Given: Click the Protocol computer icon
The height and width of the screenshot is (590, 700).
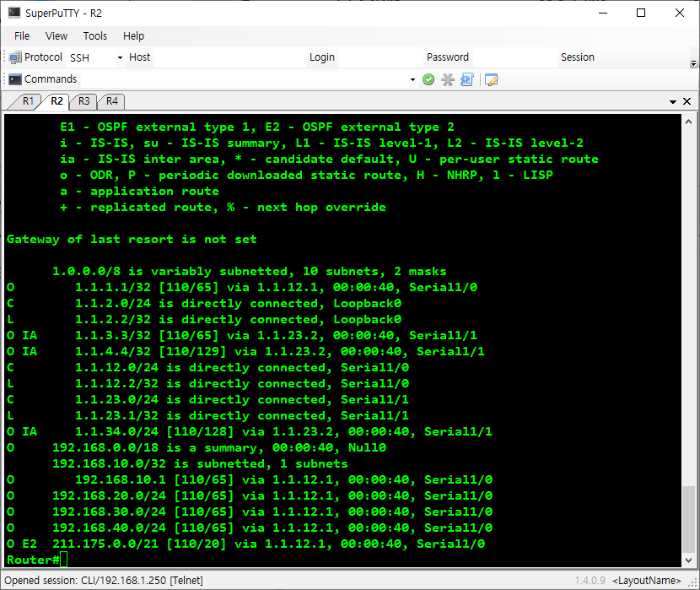Looking at the screenshot, I should pyautogui.click(x=15, y=57).
